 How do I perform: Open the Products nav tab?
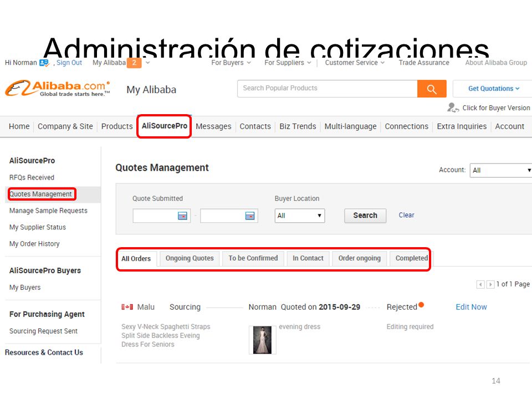[117, 126]
